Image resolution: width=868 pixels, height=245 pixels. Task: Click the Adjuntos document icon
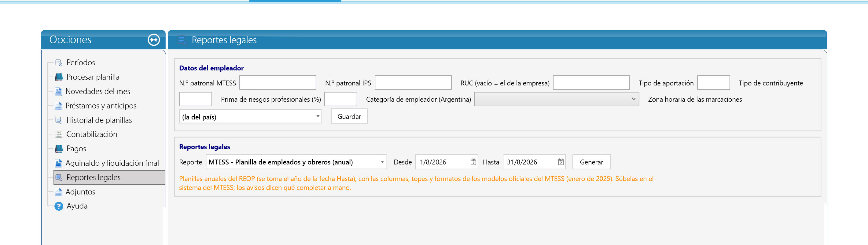click(58, 192)
